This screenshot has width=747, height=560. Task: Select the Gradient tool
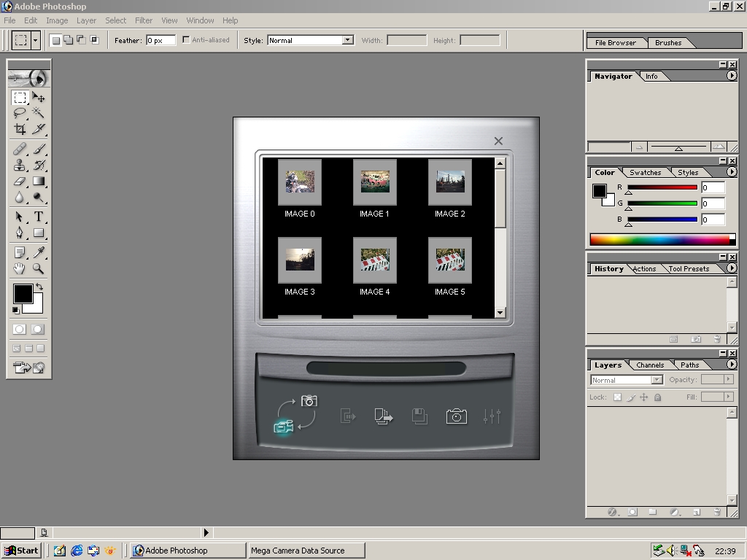point(38,181)
